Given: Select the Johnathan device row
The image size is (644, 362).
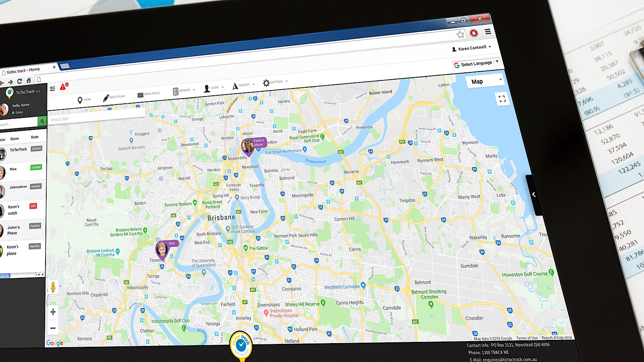Looking at the screenshot, I should point(23,189).
